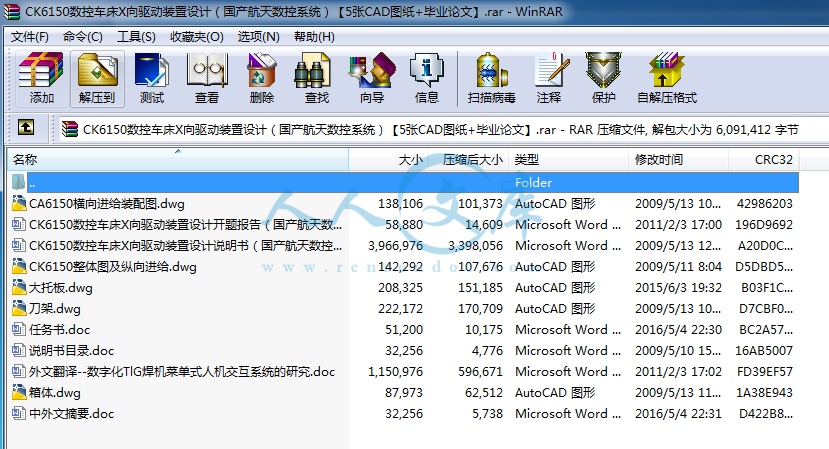
Task: Click size value 222,172
Action: point(400,308)
